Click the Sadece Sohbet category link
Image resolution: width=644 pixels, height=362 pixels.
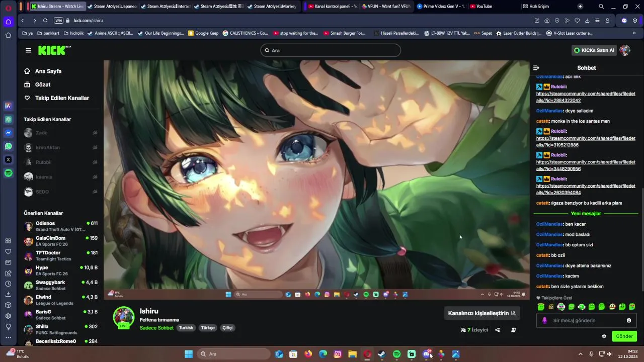(x=156, y=328)
